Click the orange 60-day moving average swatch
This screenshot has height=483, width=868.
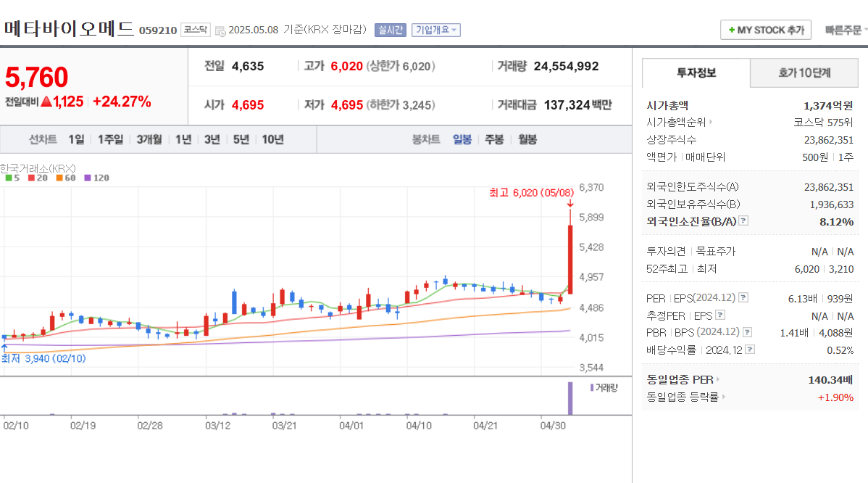[59, 178]
